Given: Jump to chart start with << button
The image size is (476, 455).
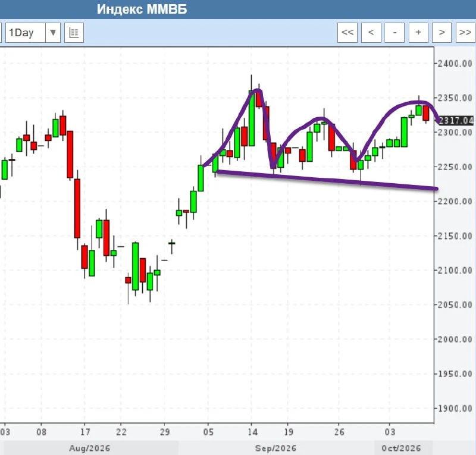Looking at the screenshot, I should [x=347, y=33].
